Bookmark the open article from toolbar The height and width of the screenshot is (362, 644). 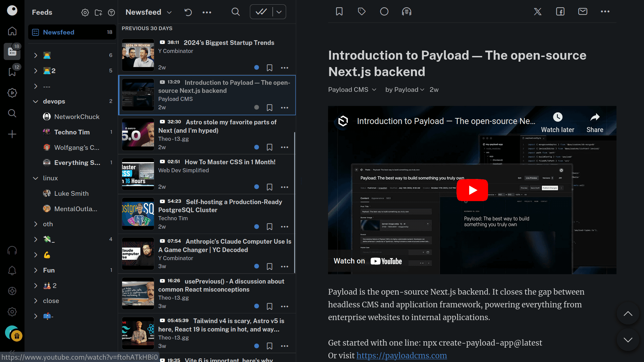(339, 12)
